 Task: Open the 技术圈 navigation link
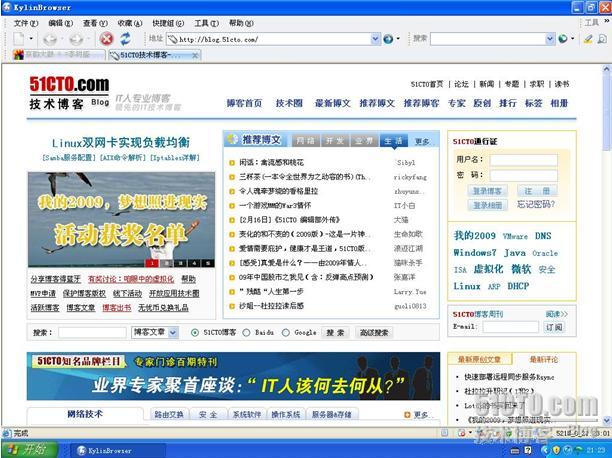coord(289,103)
